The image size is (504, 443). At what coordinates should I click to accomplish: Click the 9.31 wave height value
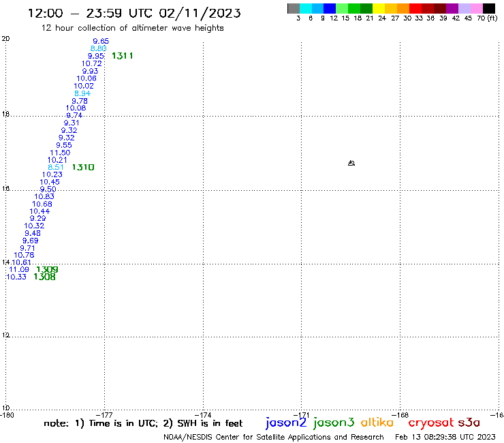pos(72,123)
